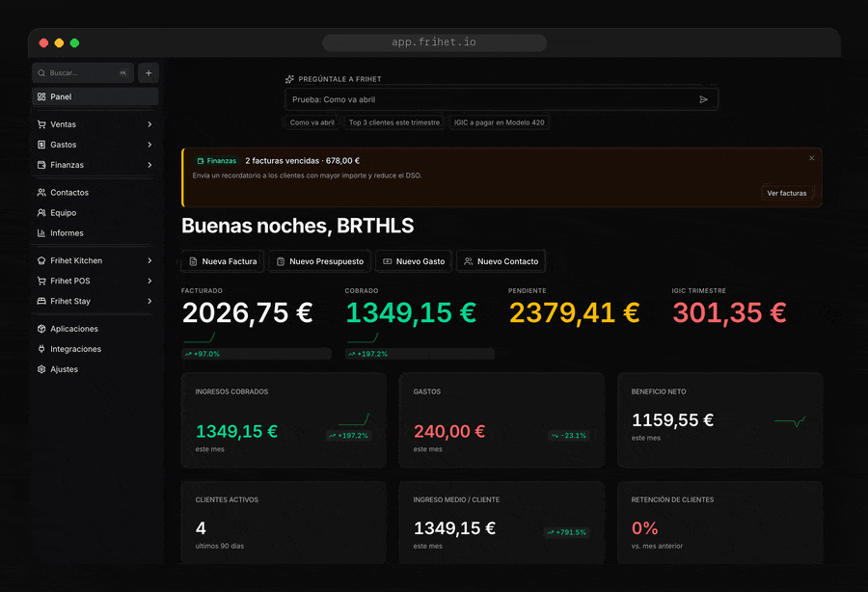
Task: Click the Ajustes gear icon
Action: 41,369
